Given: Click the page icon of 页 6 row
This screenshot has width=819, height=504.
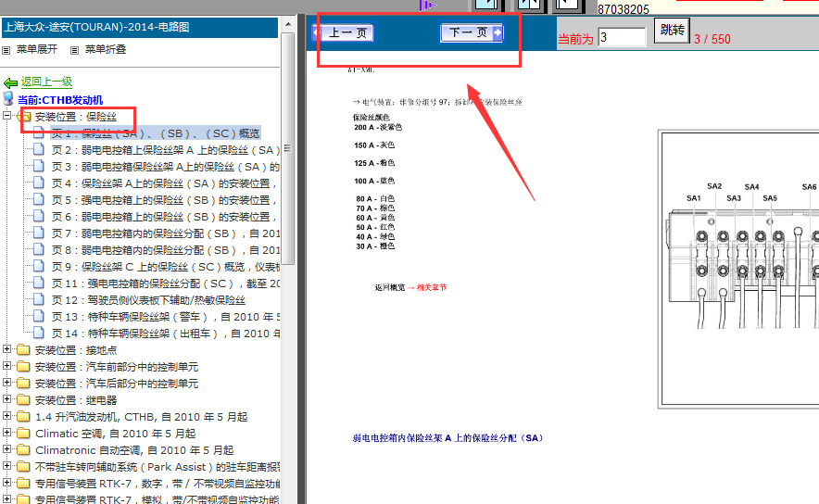Looking at the screenshot, I should click(x=39, y=216).
